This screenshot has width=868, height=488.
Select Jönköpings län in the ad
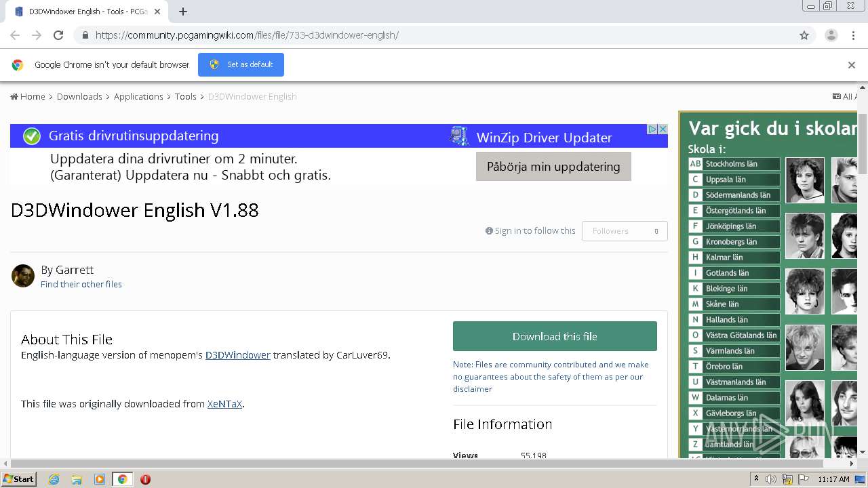(x=734, y=226)
